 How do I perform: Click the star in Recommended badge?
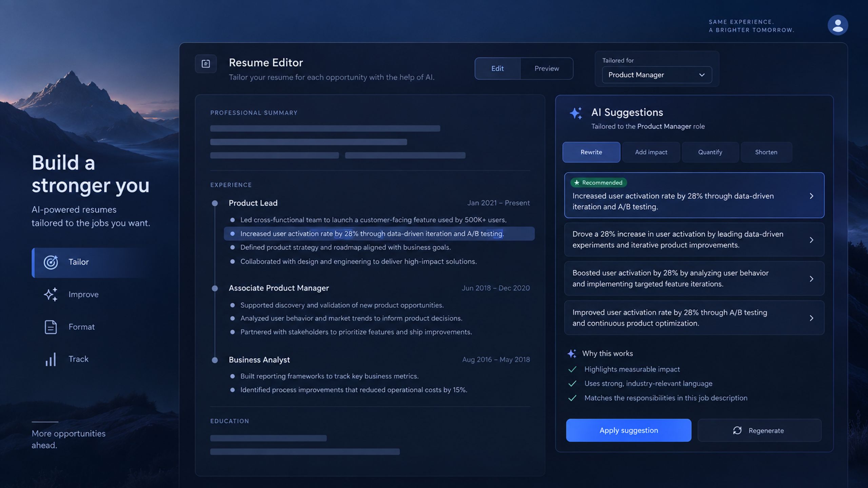tap(577, 183)
